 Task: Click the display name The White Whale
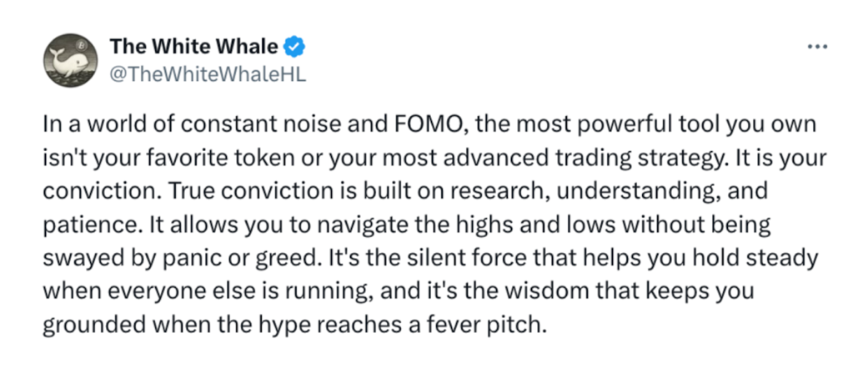click(x=194, y=47)
